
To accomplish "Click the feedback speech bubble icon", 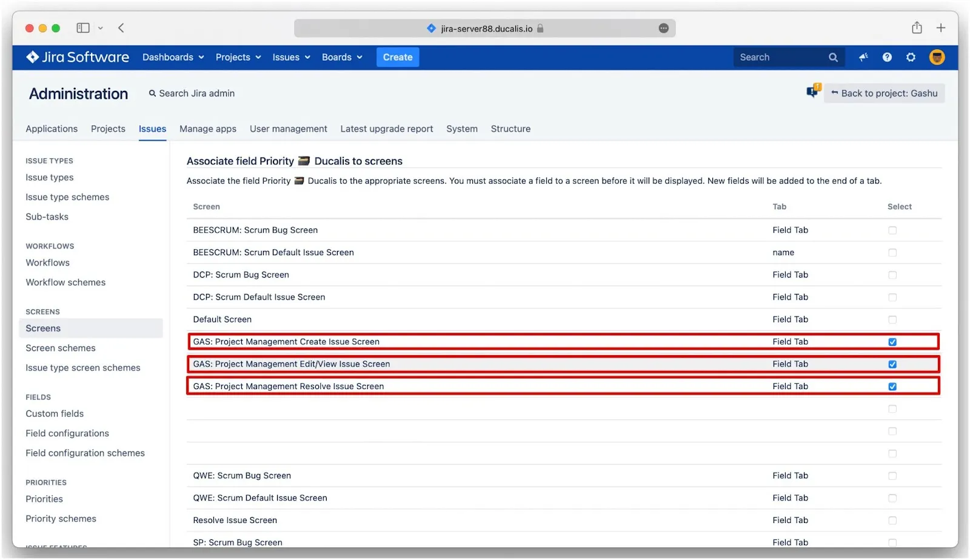I will 813,92.
